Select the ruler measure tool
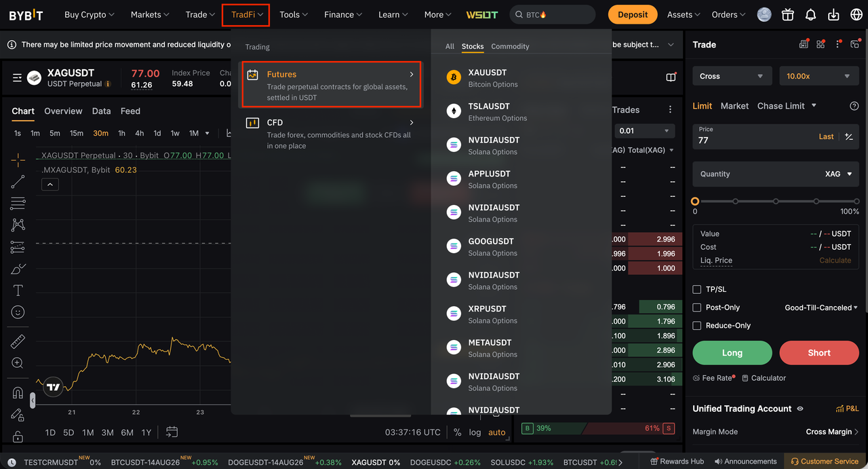This screenshot has height=469, width=868. [18, 341]
